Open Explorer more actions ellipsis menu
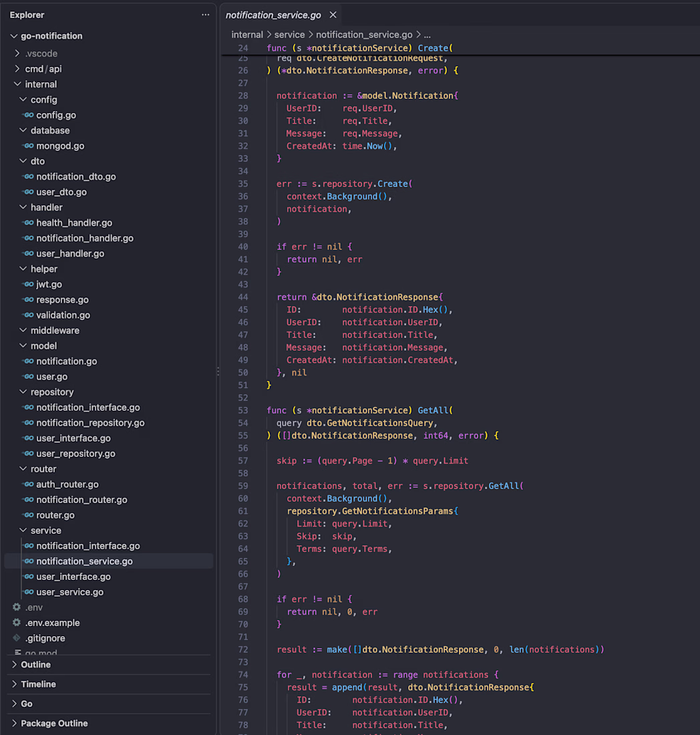 [x=205, y=15]
